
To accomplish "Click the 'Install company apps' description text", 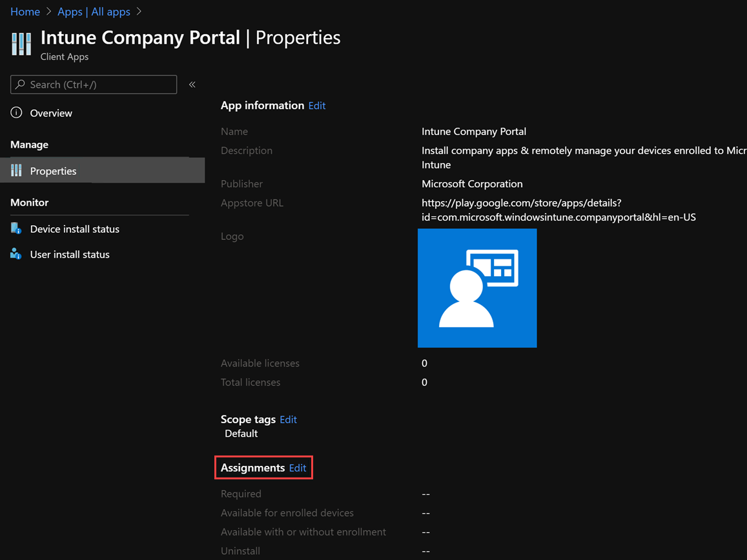I will (x=584, y=157).
